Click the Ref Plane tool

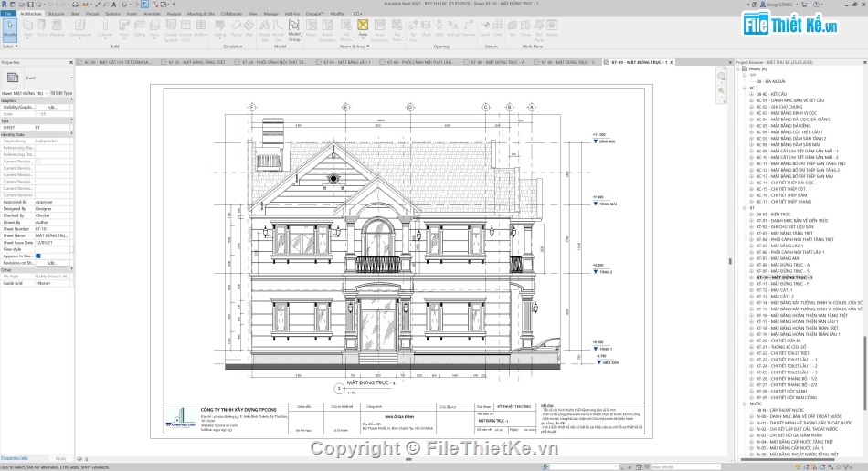point(539,30)
